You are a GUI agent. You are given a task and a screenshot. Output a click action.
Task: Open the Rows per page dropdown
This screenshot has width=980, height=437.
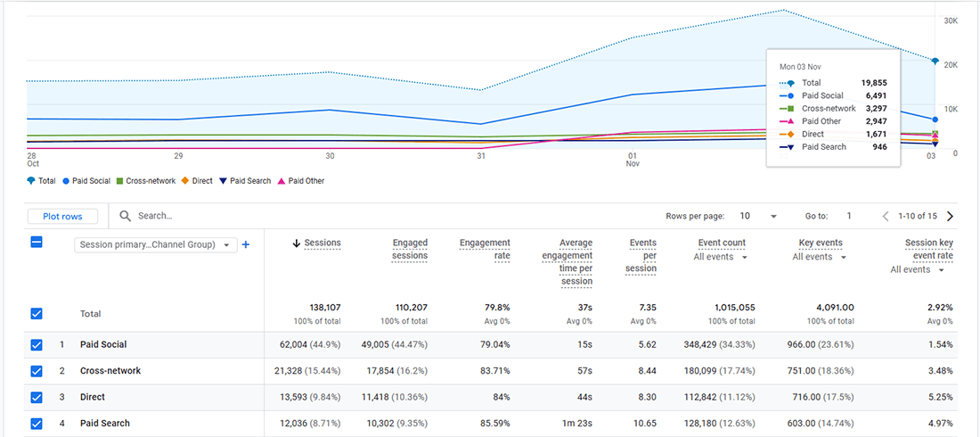pos(758,216)
